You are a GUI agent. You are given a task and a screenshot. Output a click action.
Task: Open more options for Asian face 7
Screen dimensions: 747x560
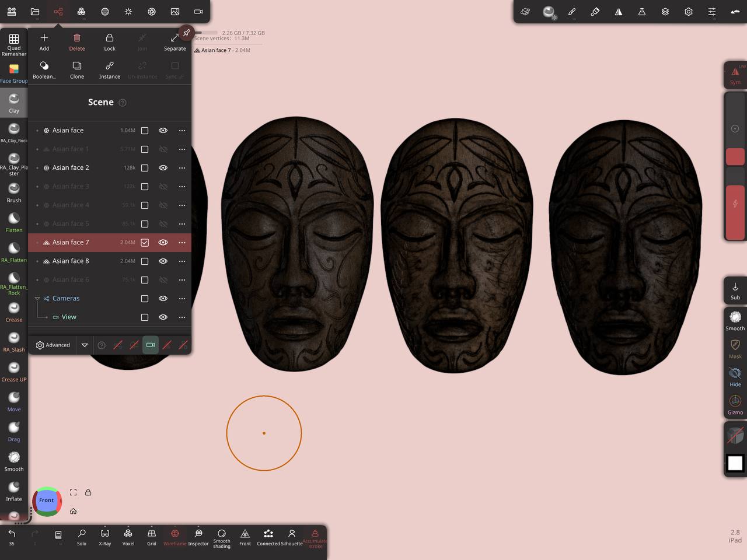coord(182,243)
